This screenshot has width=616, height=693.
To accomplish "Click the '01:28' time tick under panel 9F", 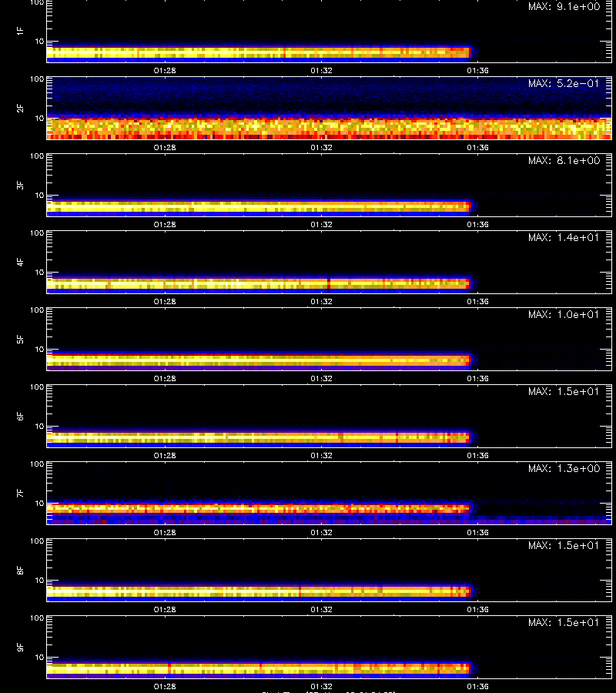I will 165,686.
